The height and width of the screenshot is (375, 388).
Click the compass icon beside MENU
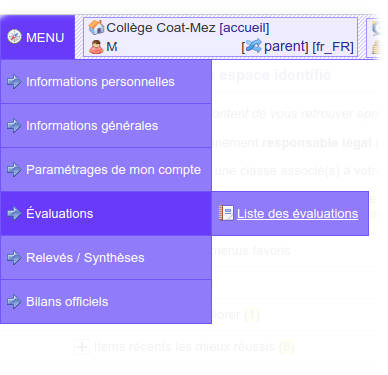click(14, 37)
